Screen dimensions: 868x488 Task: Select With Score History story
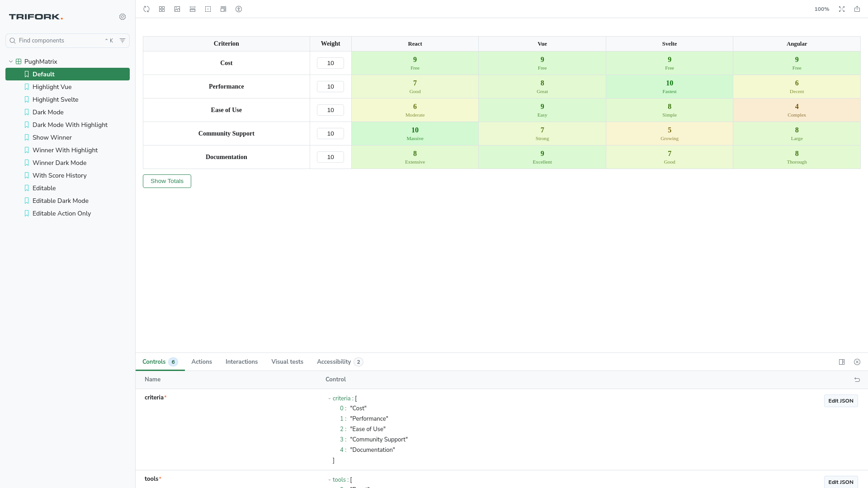67,175
